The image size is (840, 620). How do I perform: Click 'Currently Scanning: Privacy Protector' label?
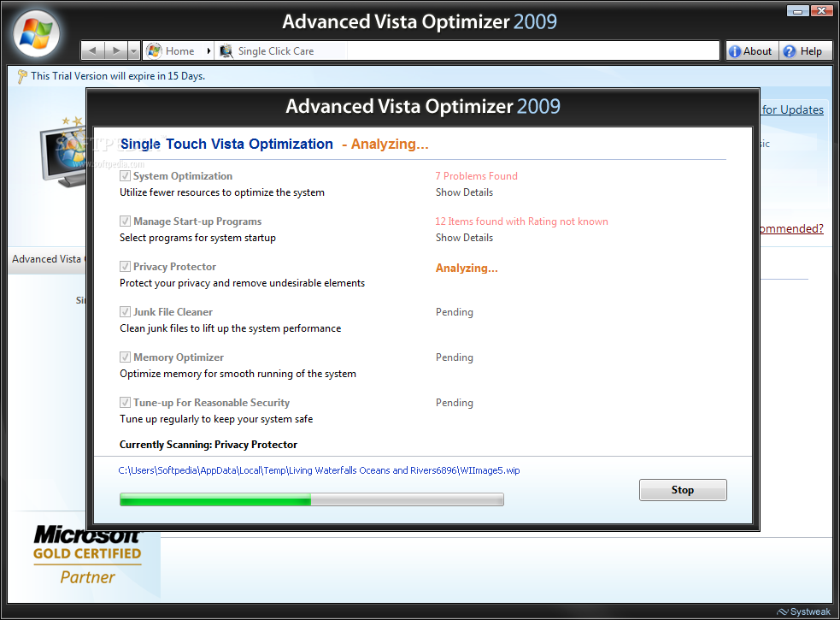tap(208, 445)
